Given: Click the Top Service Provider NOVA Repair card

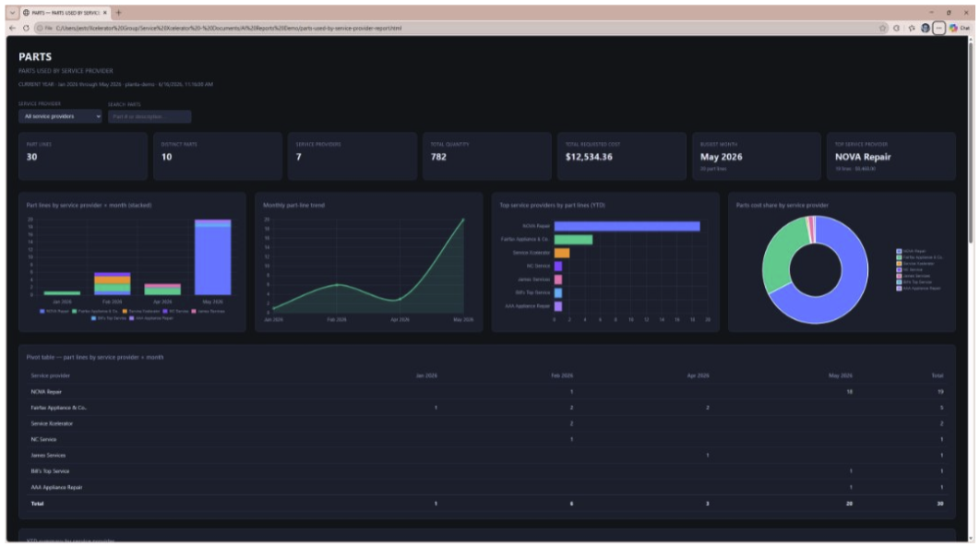Looking at the screenshot, I should pyautogui.click(x=891, y=156).
